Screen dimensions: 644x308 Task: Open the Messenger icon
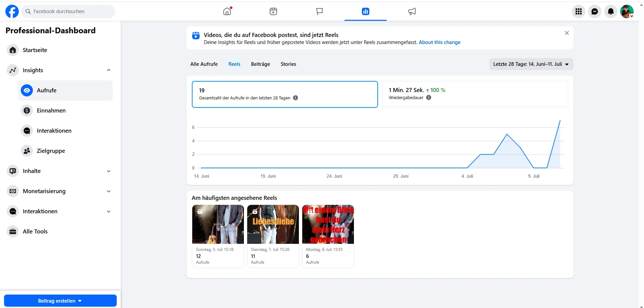pos(595,11)
